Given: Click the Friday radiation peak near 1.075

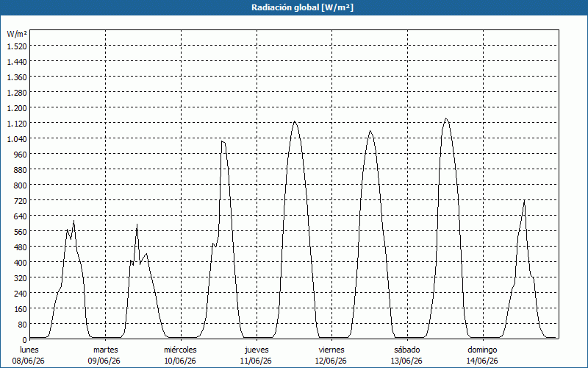Looking at the screenshot, I should pos(370,131).
